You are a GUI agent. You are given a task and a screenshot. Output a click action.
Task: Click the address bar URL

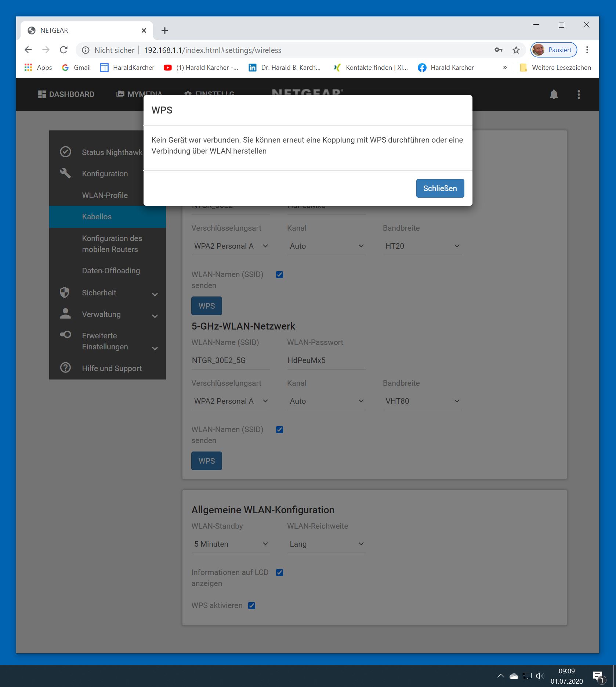213,50
